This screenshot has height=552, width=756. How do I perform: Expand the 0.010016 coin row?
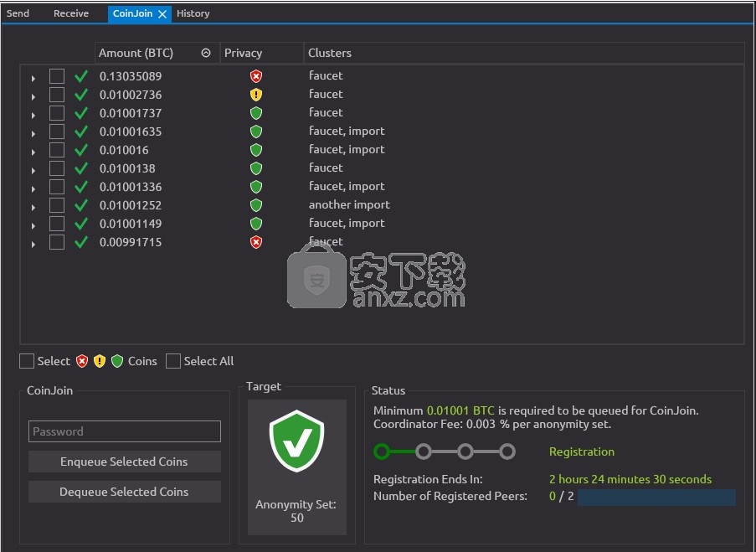point(33,152)
